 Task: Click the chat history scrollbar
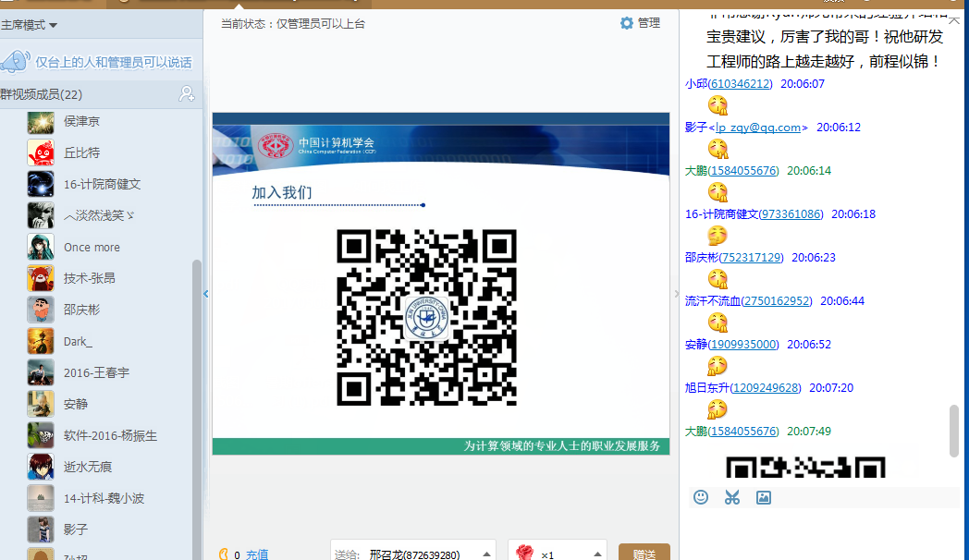pyautogui.click(x=954, y=431)
